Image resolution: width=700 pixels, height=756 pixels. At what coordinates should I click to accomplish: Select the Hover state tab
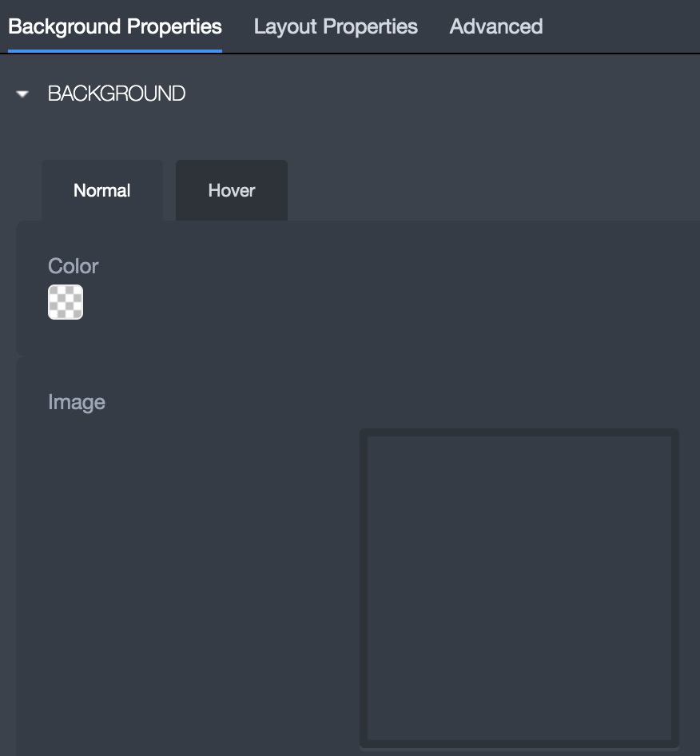click(x=232, y=190)
